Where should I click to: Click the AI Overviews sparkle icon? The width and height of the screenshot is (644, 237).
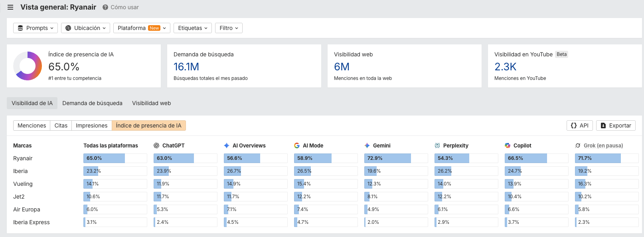coord(227,145)
